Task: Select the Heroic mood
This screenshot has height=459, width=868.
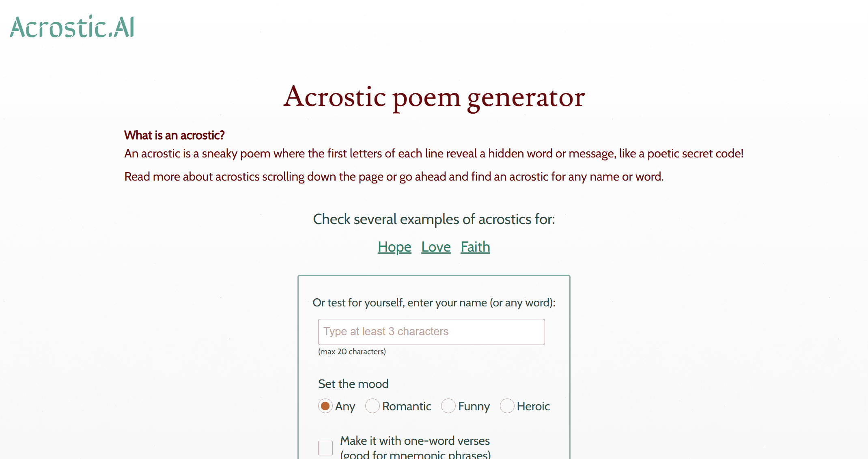Action: click(x=507, y=406)
